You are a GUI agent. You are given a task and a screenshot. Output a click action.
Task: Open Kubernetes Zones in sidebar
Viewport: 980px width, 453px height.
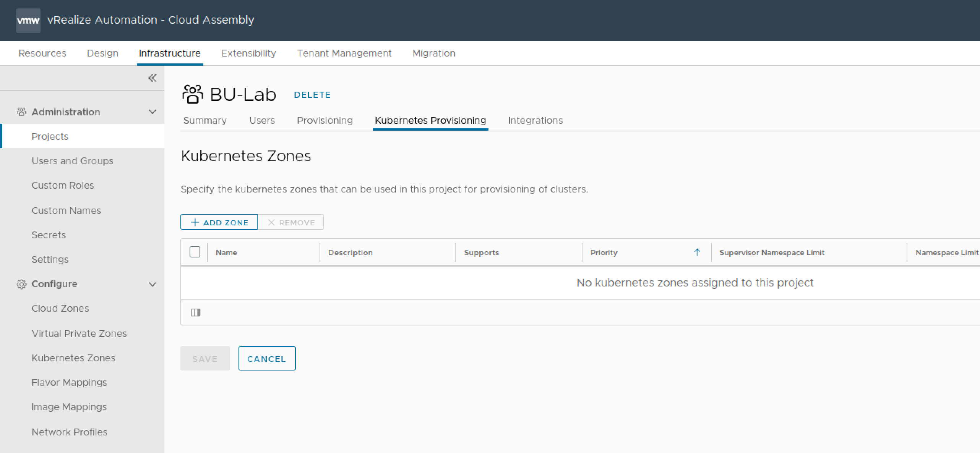pyautogui.click(x=73, y=358)
